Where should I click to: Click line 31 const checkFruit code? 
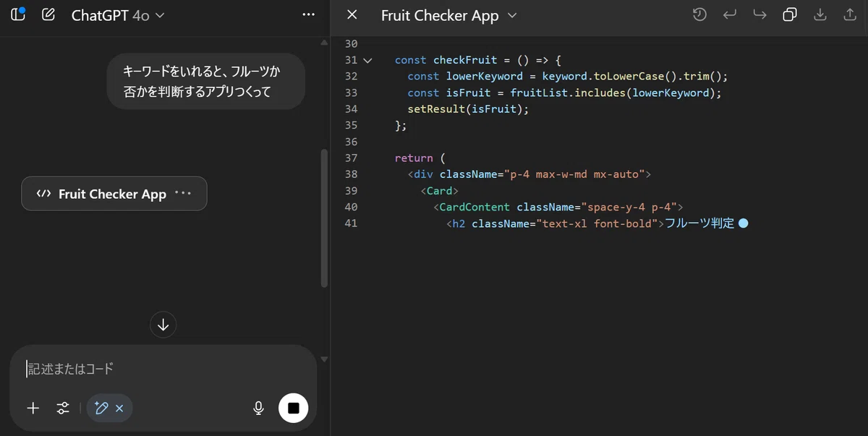479,60
